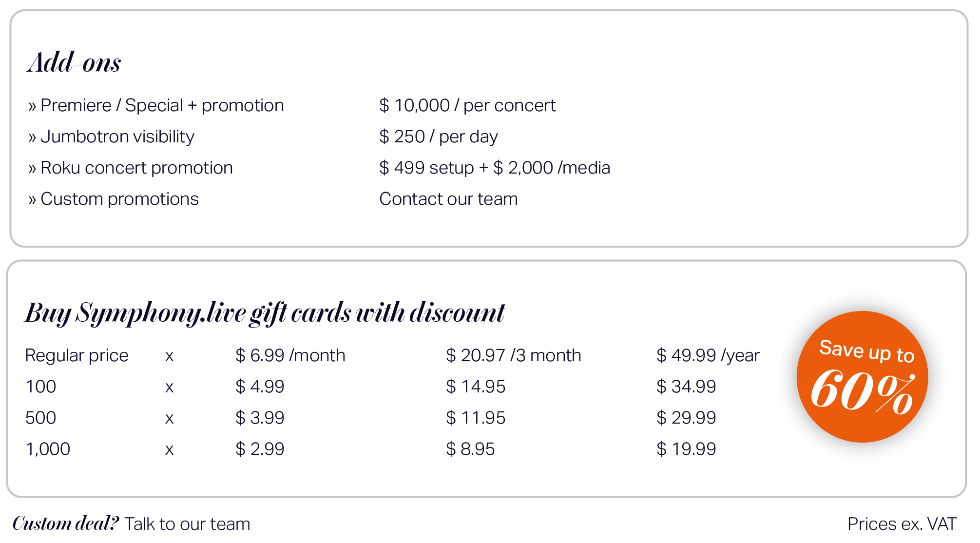The image size is (980, 543).
Task: Choose the $ 8.95 three-month price for 1,000
Action: 470,449
